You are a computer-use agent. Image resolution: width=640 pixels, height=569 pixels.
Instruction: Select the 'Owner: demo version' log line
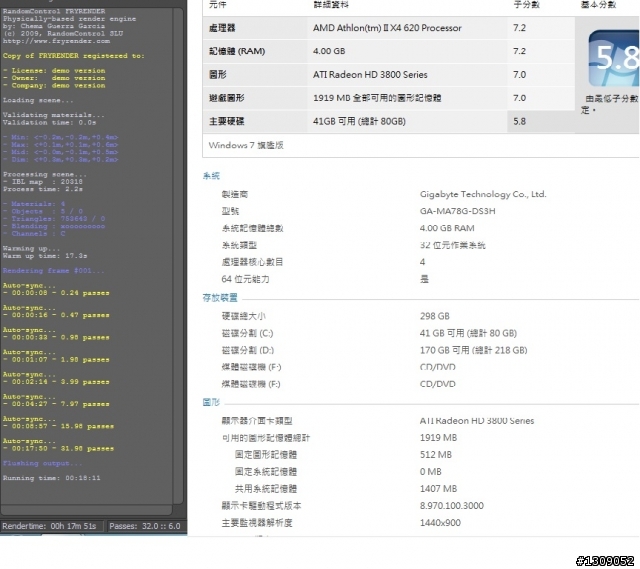54,78
